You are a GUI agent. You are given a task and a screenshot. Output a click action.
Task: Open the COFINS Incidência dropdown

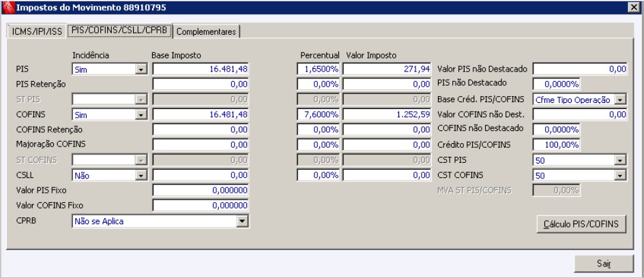click(x=141, y=115)
